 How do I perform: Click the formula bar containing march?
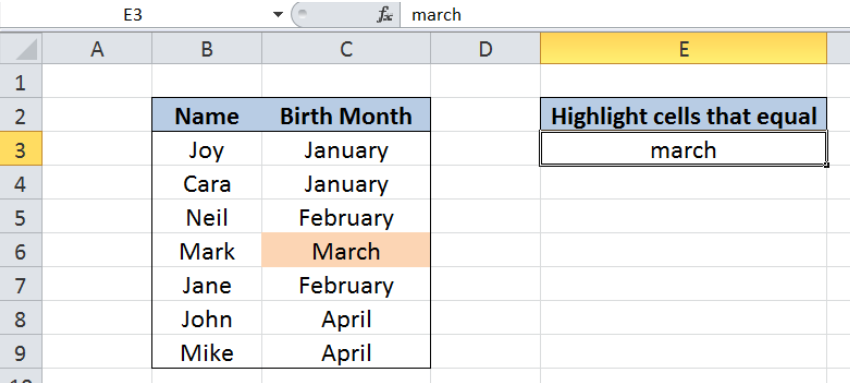pyautogui.click(x=625, y=15)
